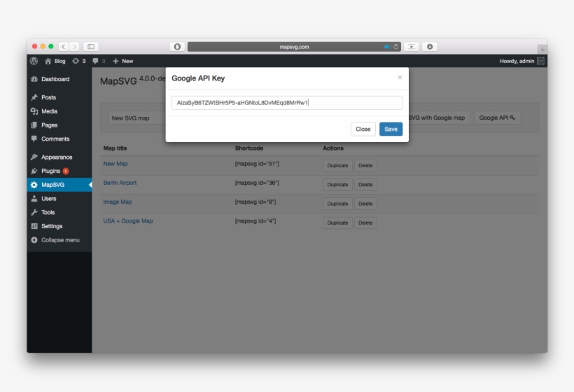The image size is (574, 392).
Task: Toggle the Safari sidebar button
Action: pos(90,47)
